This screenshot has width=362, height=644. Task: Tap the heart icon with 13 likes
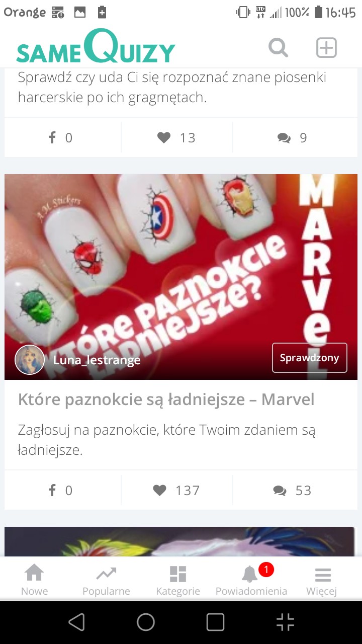(176, 138)
